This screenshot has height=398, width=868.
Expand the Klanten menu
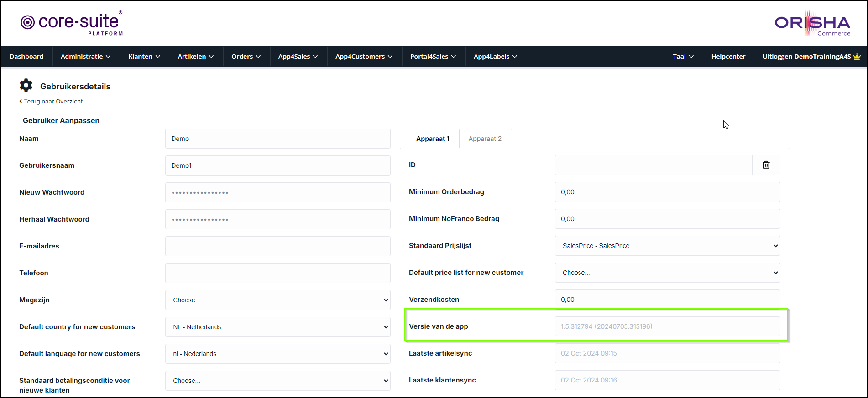pos(144,57)
